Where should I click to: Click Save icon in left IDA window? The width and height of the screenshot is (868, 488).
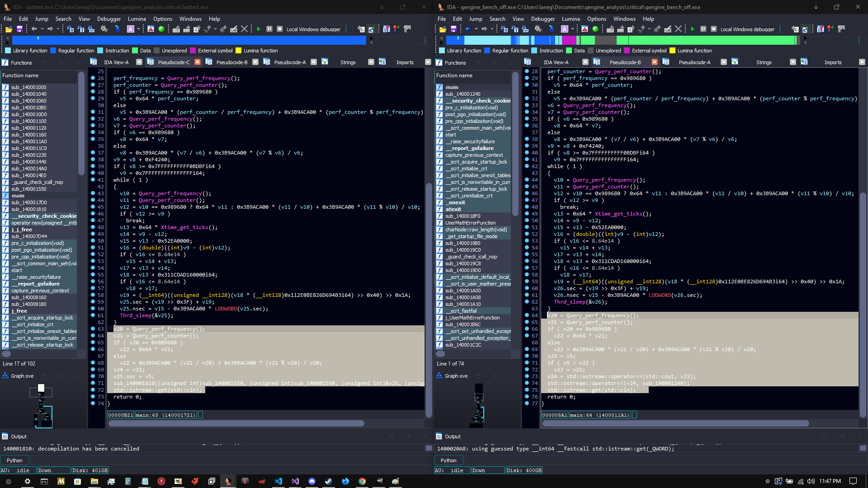tap(19, 29)
